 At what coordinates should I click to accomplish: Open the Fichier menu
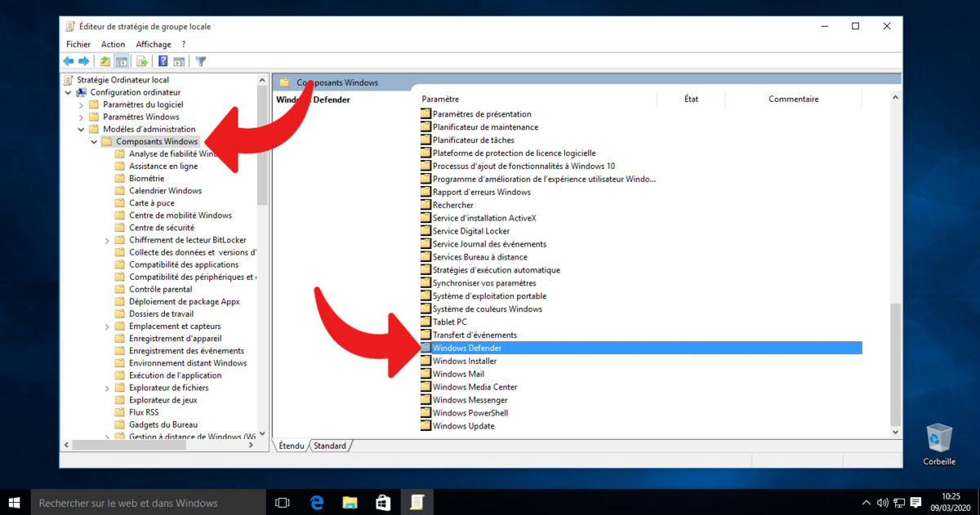tap(78, 44)
